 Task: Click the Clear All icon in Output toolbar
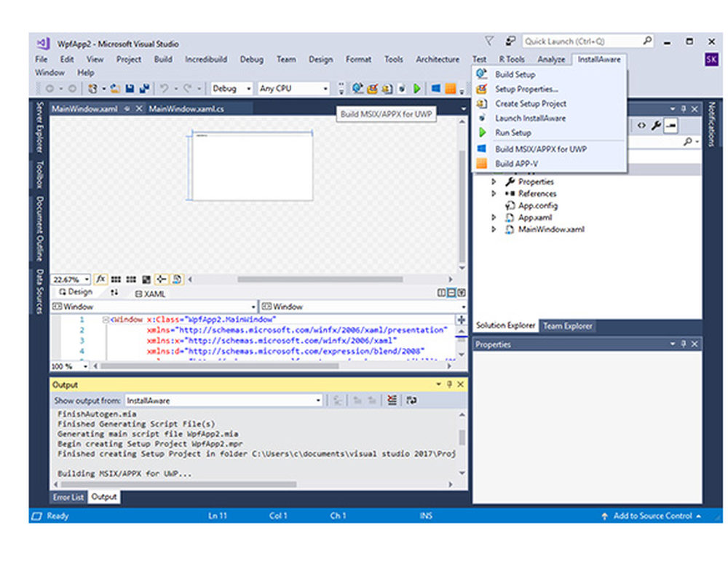pos(392,401)
